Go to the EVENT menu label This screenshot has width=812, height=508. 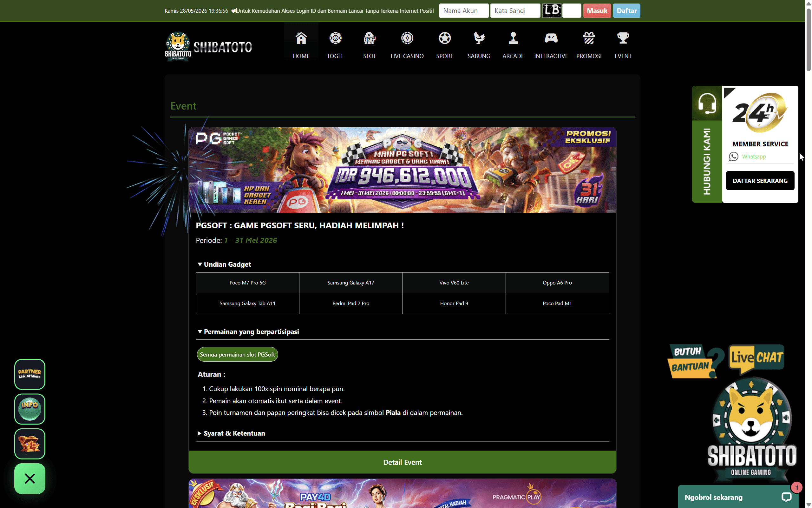[623, 56]
